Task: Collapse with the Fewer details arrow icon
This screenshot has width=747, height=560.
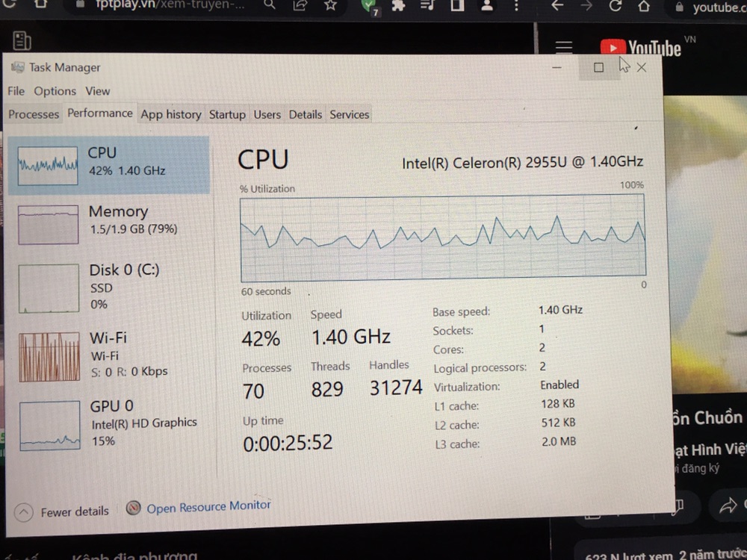Action: point(23,512)
